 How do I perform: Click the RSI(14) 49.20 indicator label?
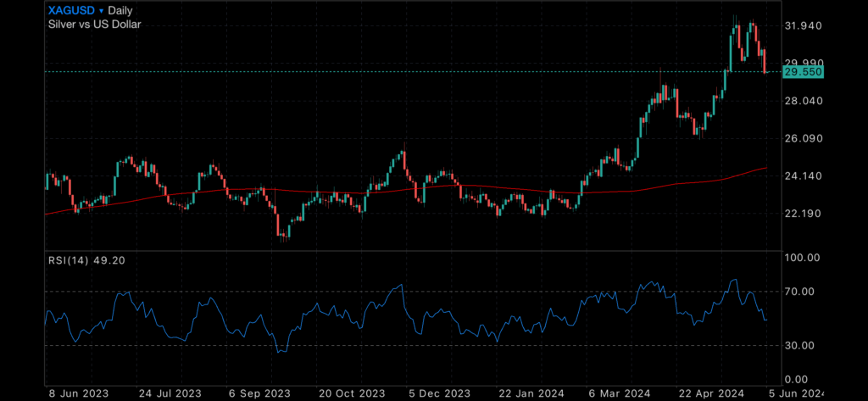[x=86, y=259]
